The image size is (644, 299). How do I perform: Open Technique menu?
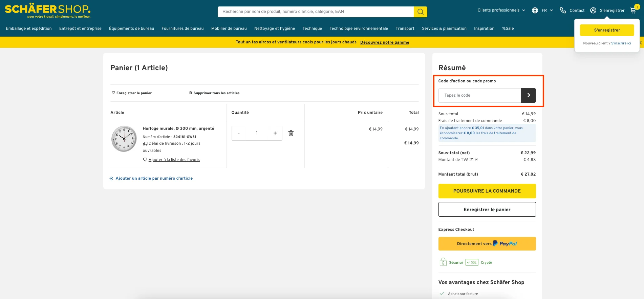coord(312,28)
